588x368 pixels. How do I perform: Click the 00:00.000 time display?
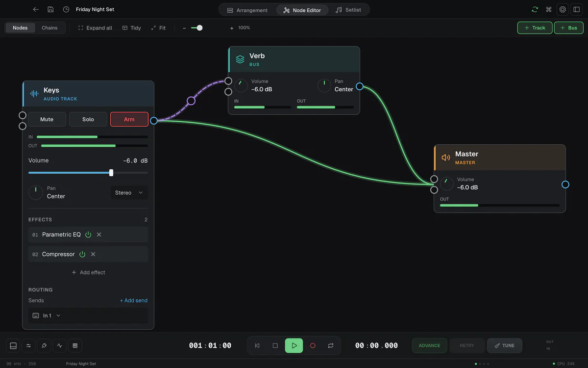click(376, 345)
